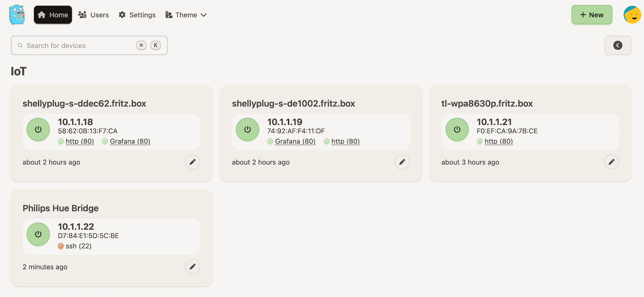Edit shellyplug-s-ddec62.fritz.box with the pencil icon
This screenshot has width=644, height=297.
click(192, 162)
